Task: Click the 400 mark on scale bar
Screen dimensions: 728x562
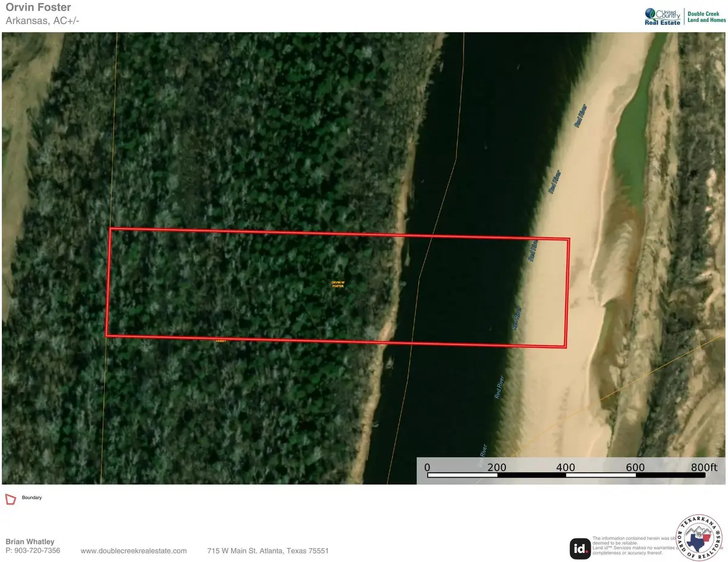Action: pyautogui.click(x=565, y=467)
